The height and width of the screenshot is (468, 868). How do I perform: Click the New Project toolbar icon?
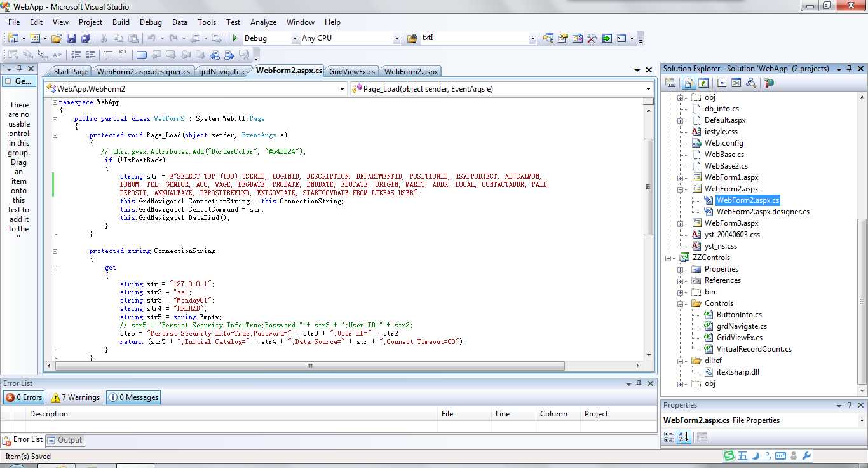(x=13, y=38)
